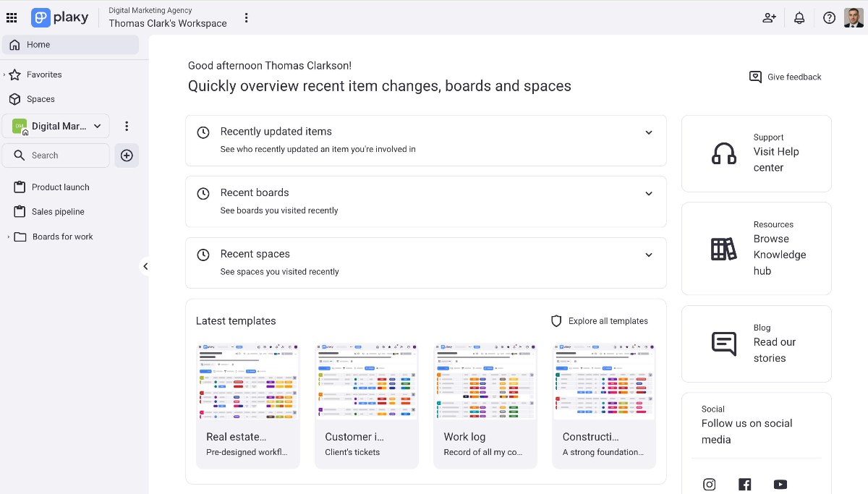
Task: Click the invite user icon
Action: click(x=769, y=18)
